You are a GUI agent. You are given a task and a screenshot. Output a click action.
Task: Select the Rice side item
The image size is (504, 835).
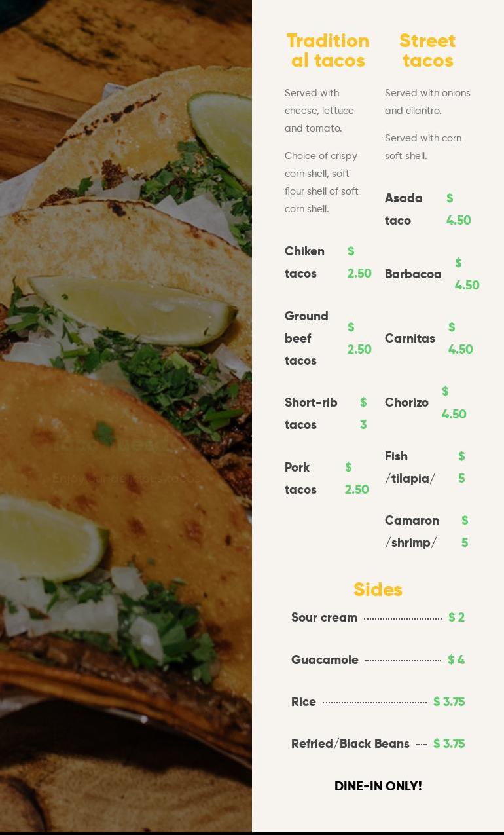[x=304, y=702]
